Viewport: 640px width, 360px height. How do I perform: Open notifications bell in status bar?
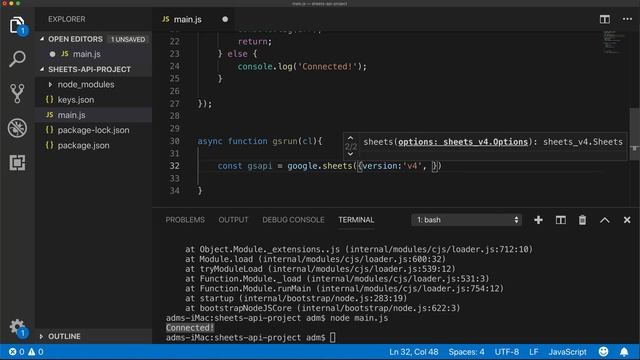point(624,351)
